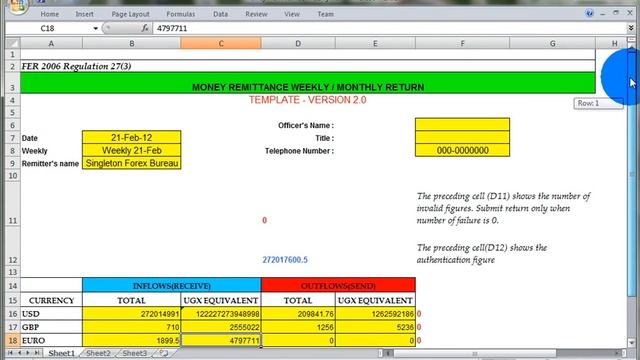The height and width of the screenshot is (360, 640).
Task: Click the Name Box showing C18
Action: (49, 28)
